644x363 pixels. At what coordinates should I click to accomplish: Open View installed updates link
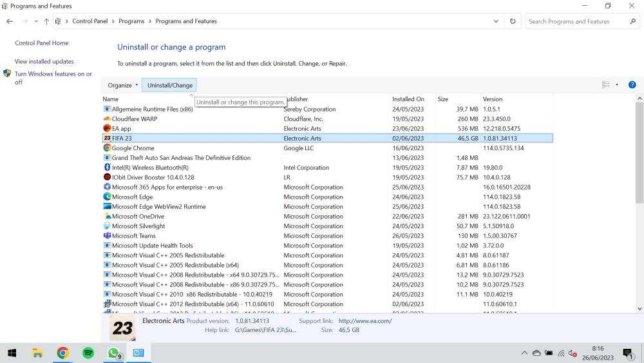[x=44, y=61]
